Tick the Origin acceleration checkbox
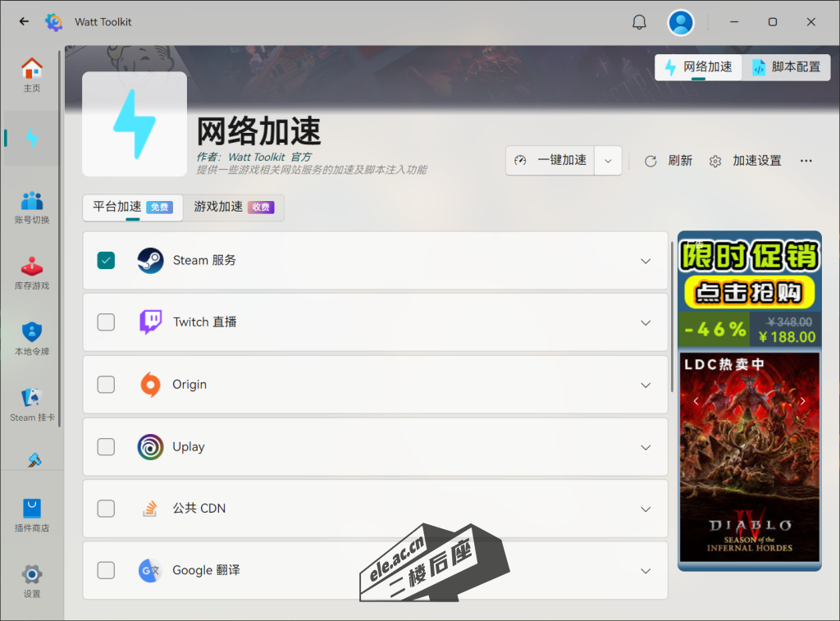This screenshot has width=840, height=621. (x=106, y=385)
